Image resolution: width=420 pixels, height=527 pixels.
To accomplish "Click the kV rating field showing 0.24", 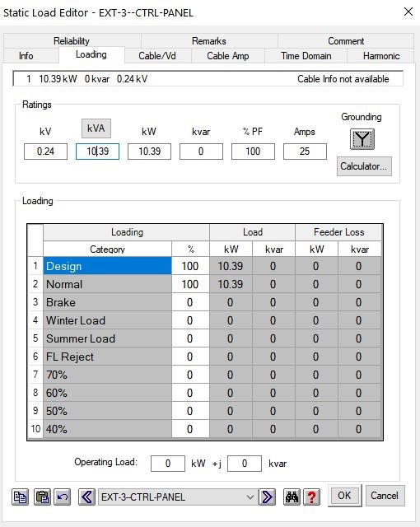I will point(45,152).
